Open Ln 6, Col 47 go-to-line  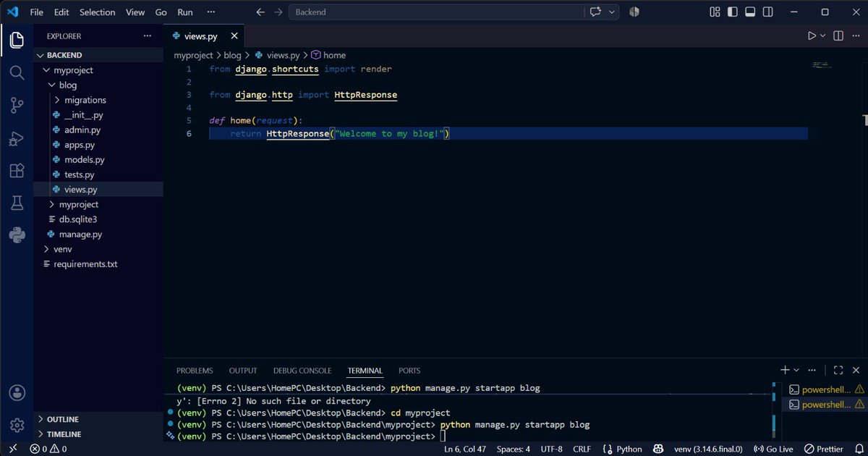(465, 449)
